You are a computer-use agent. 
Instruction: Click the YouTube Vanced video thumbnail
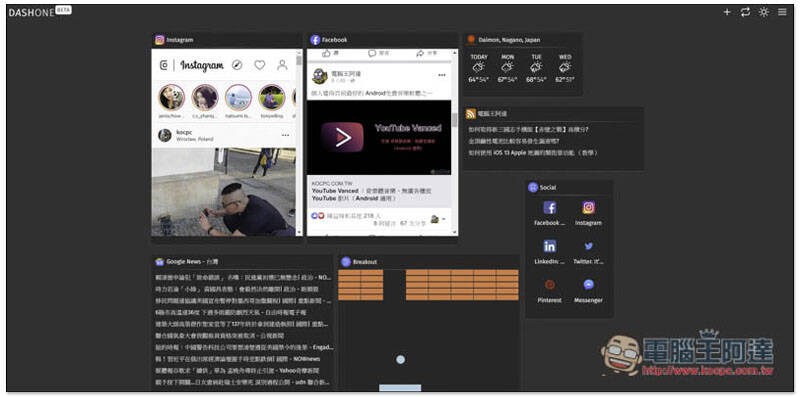[x=379, y=137]
